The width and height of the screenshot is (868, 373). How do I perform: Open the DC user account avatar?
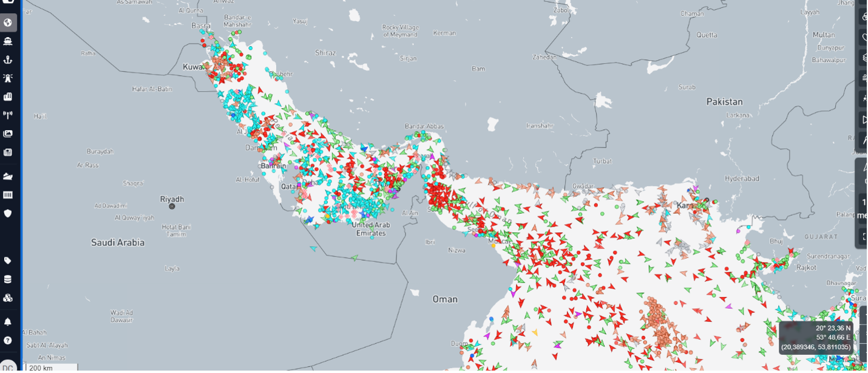tap(8, 366)
